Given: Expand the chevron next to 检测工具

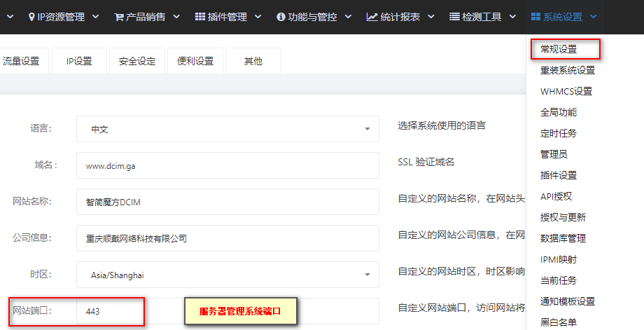Looking at the screenshot, I should click(512, 17).
